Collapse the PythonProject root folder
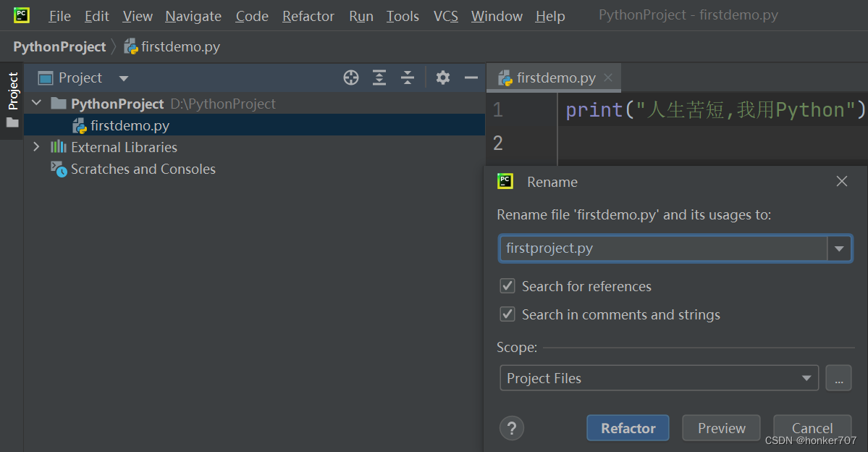The image size is (868, 452). (x=36, y=103)
